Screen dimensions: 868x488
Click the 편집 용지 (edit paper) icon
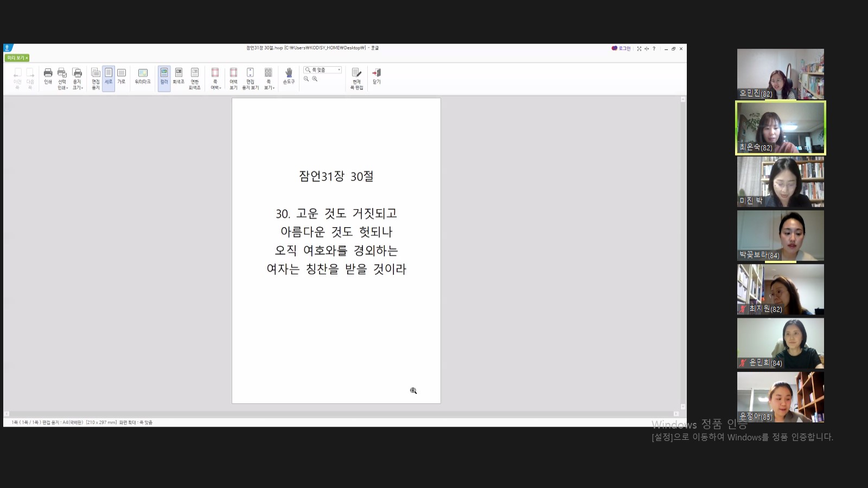(x=95, y=79)
